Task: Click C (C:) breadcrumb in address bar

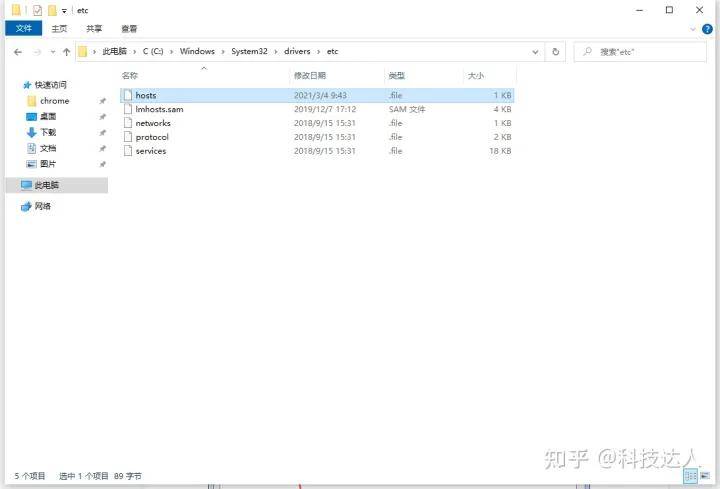Action: (x=153, y=51)
